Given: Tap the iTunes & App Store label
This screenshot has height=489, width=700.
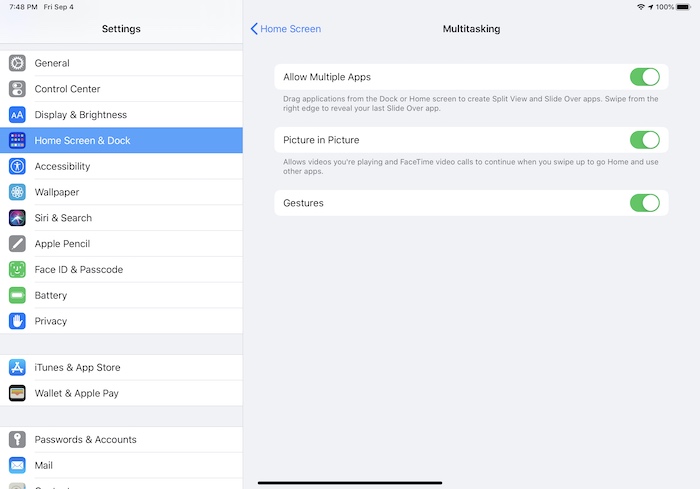Looking at the screenshot, I should pos(77,368).
